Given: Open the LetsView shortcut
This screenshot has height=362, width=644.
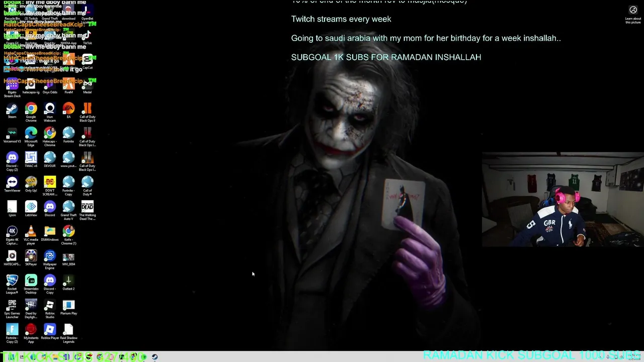Looking at the screenshot, I should pyautogui.click(x=31, y=209).
